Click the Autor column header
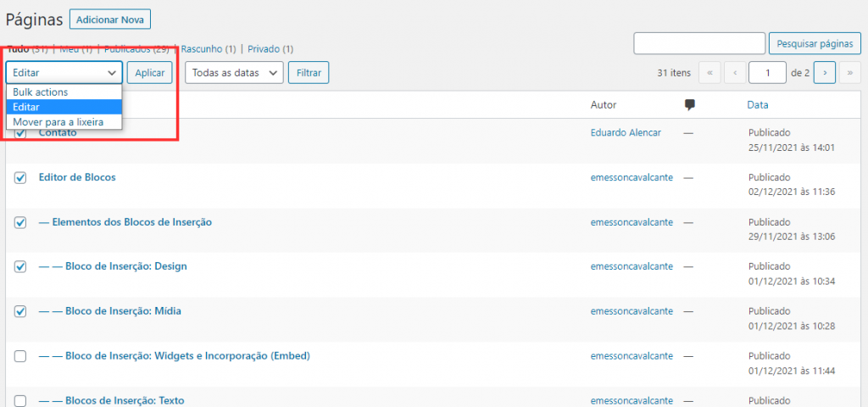The width and height of the screenshot is (868, 407). [604, 104]
